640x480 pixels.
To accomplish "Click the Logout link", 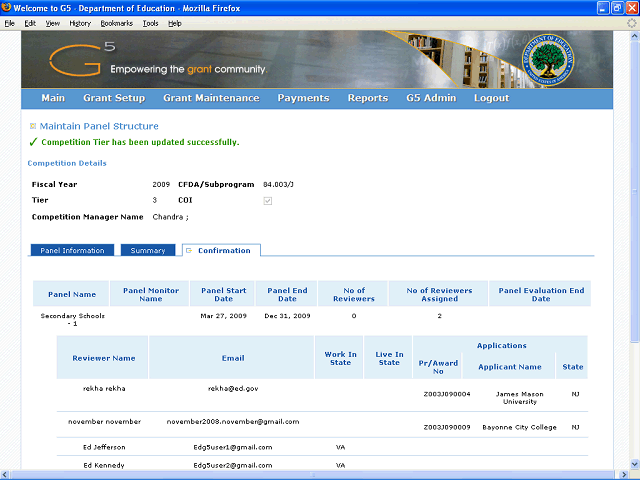I will 491,98.
